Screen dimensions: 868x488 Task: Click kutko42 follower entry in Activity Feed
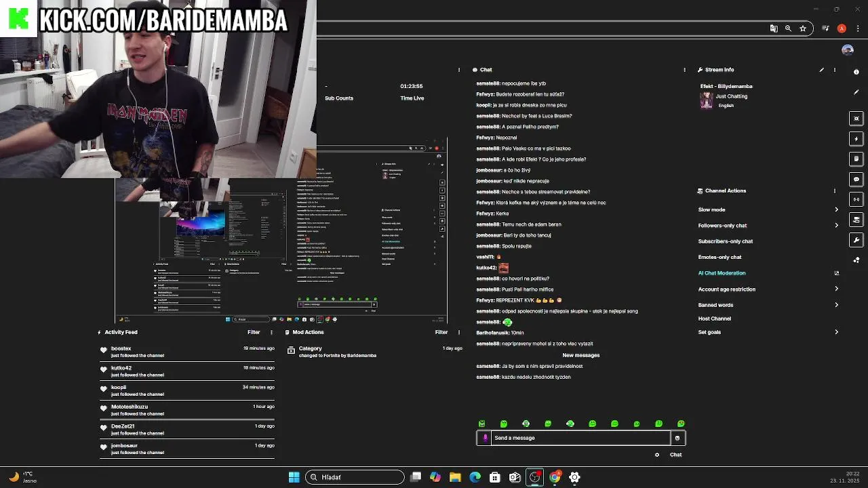click(187, 371)
